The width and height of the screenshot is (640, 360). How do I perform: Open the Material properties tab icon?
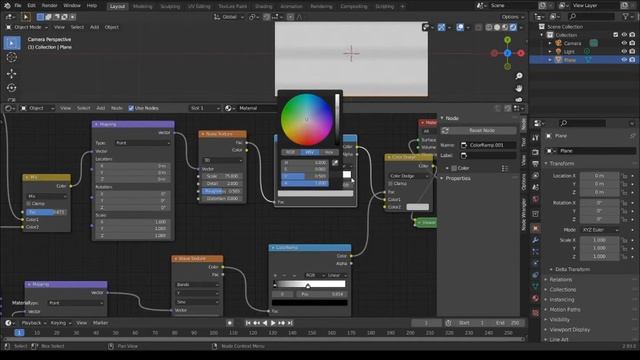pyautogui.click(x=536, y=298)
